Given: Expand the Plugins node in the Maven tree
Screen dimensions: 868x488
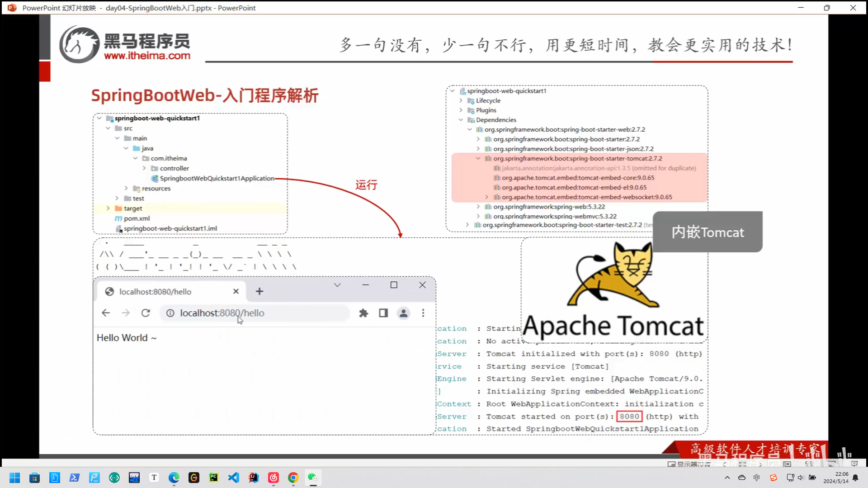Looking at the screenshot, I should [x=461, y=110].
